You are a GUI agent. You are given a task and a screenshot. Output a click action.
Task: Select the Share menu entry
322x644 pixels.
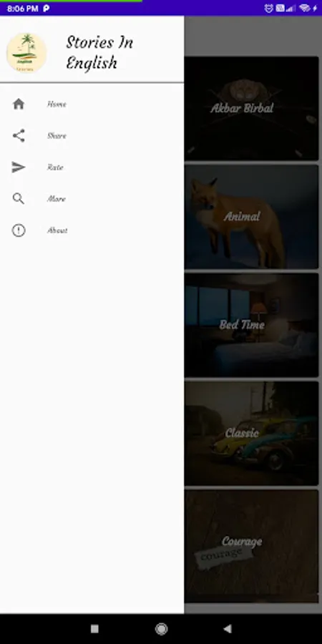(92, 135)
